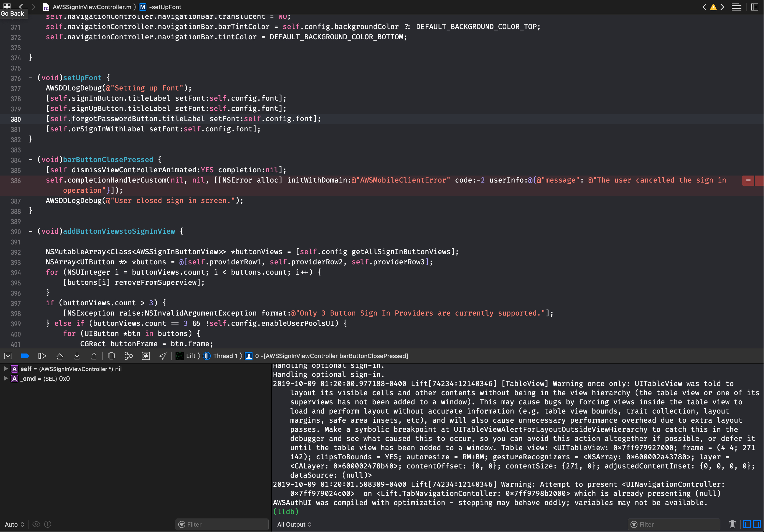This screenshot has width=764, height=532.
Task: Open the All Output filter dropdown
Action: click(x=294, y=524)
